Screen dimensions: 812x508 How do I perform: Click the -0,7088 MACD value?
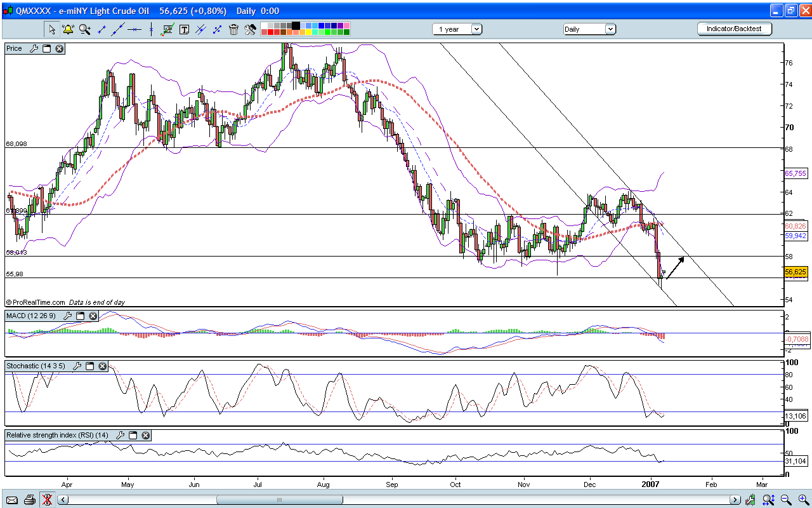coord(796,339)
